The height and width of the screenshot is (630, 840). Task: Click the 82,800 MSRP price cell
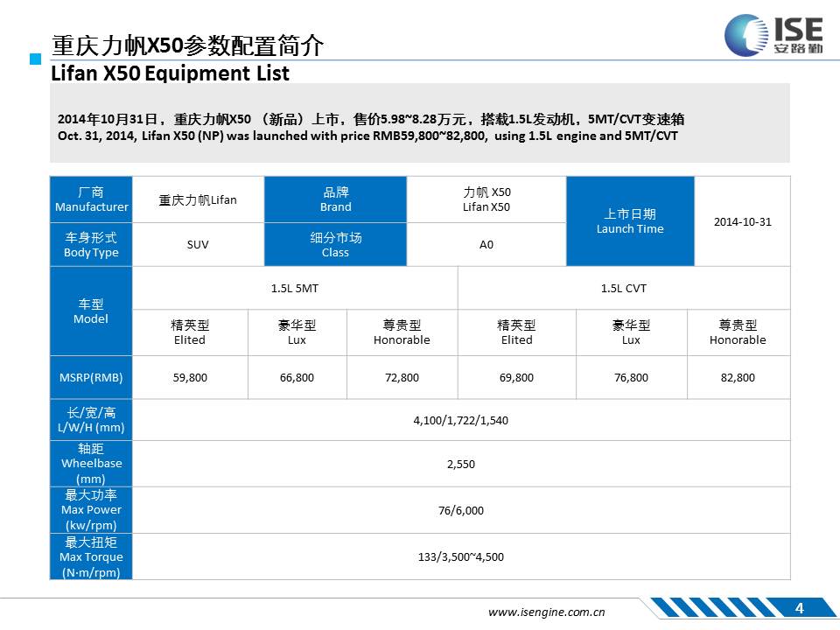738,378
